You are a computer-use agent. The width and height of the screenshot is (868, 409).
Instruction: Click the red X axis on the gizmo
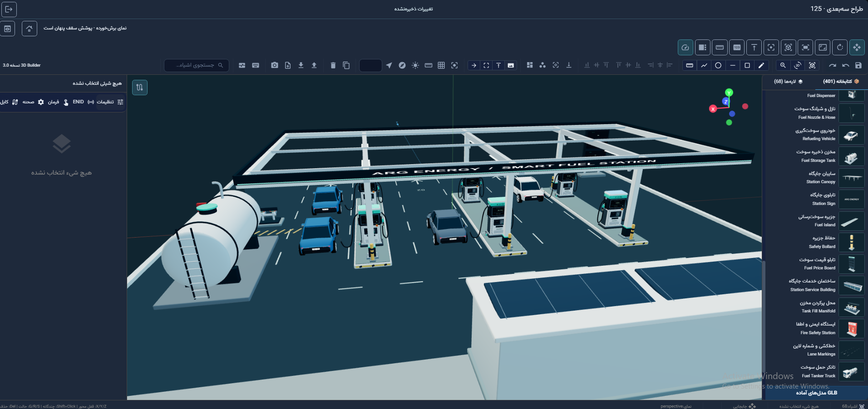pyautogui.click(x=713, y=109)
